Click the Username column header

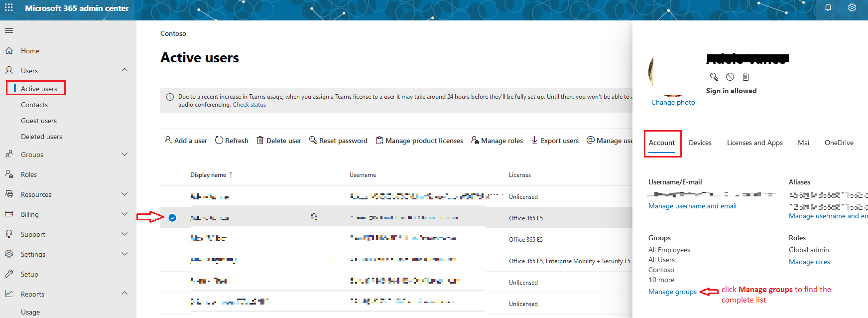(363, 175)
